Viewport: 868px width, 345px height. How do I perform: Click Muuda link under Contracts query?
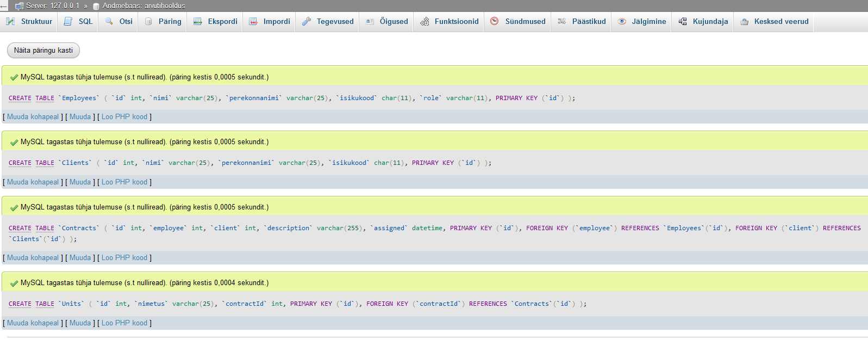tap(80, 257)
